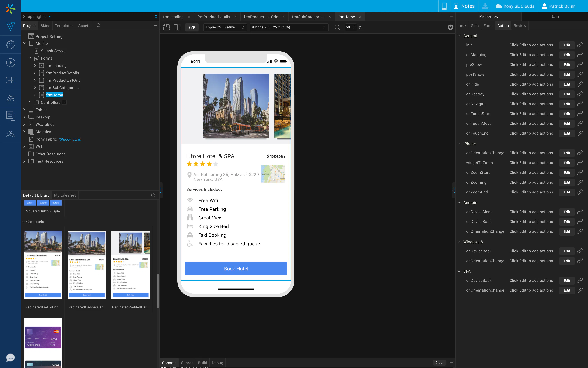Click the mobile device preview icon in top bar

444,6
